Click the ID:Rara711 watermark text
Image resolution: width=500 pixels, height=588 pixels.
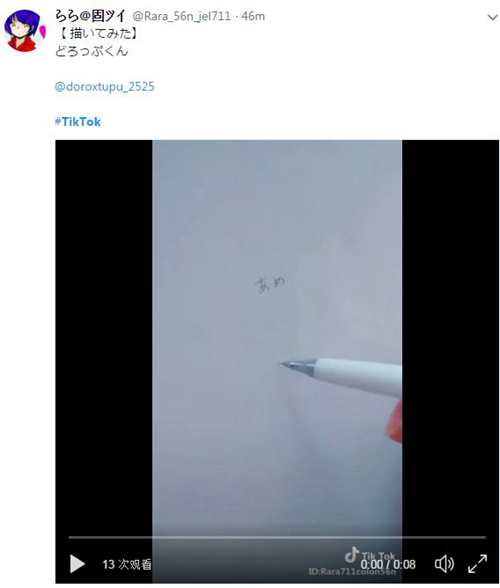click(x=352, y=572)
